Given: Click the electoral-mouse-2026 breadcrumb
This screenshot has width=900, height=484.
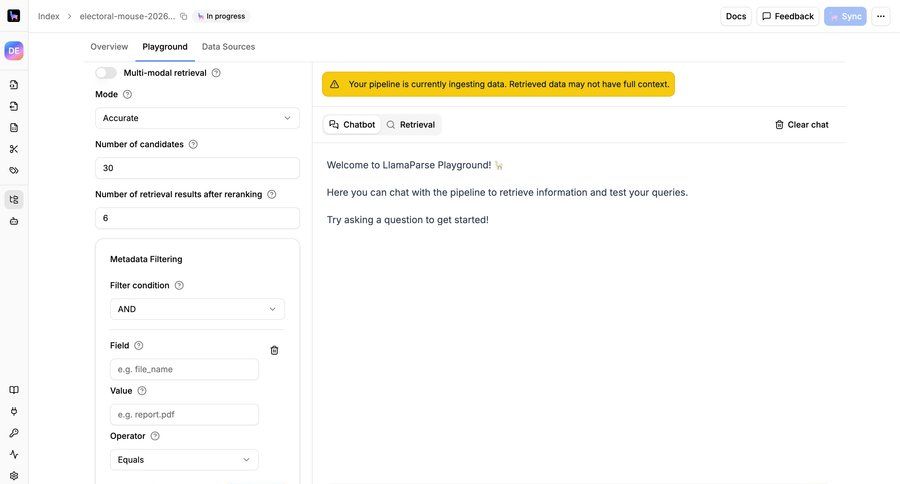Looking at the screenshot, I should (127, 16).
